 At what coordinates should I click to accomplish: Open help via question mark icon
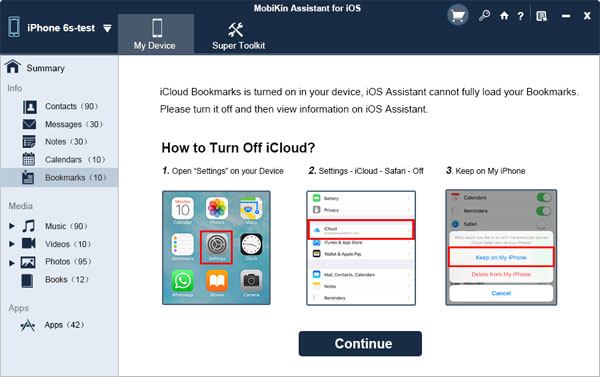point(520,16)
